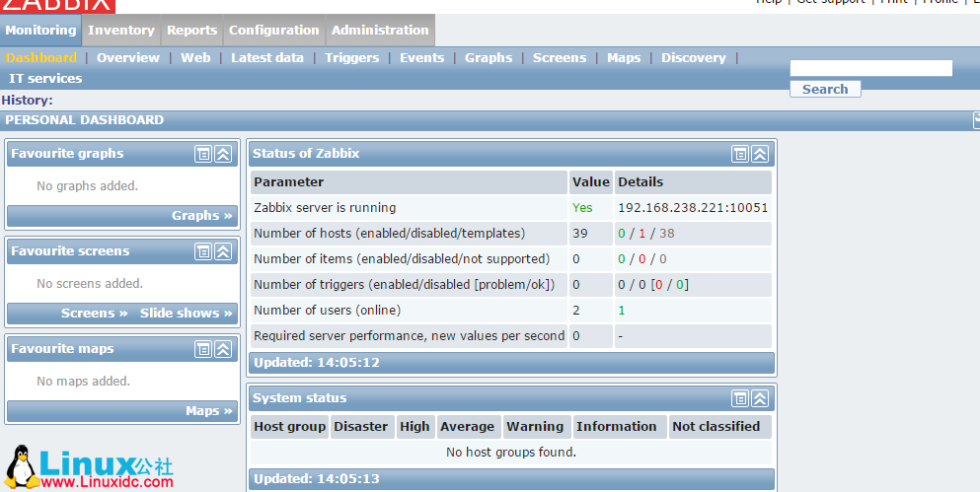Click the Required server performance row label
Screen dimensions: 980x492
pos(410,336)
